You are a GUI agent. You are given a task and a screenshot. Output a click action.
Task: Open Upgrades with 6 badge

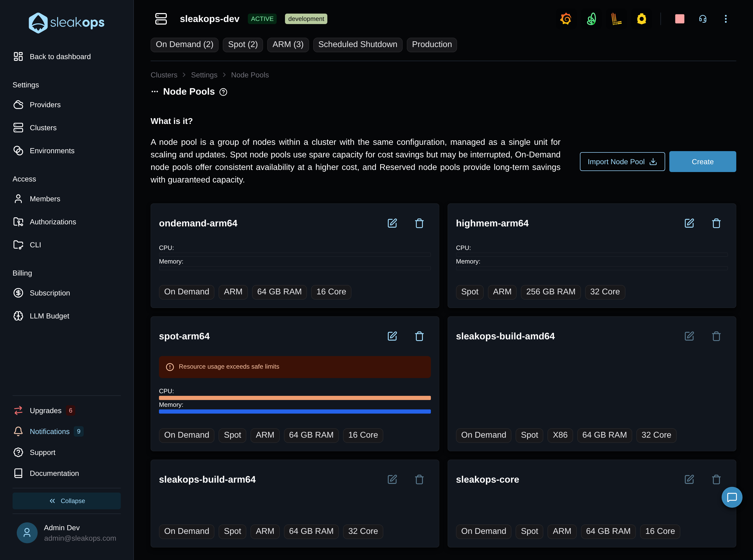click(44, 410)
